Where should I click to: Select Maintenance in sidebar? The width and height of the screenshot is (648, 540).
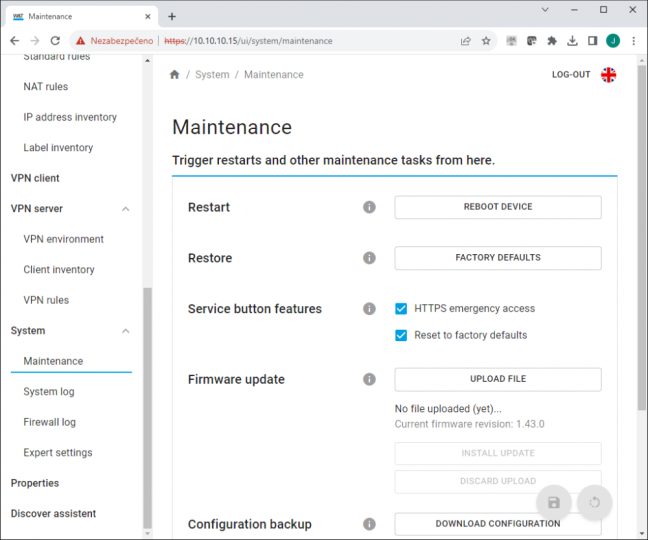coord(53,361)
